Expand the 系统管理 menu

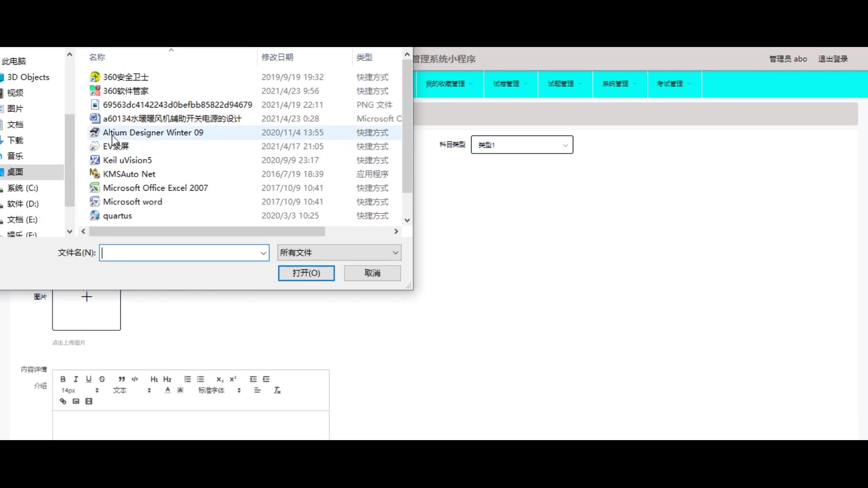pyautogui.click(x=620, y=84)
